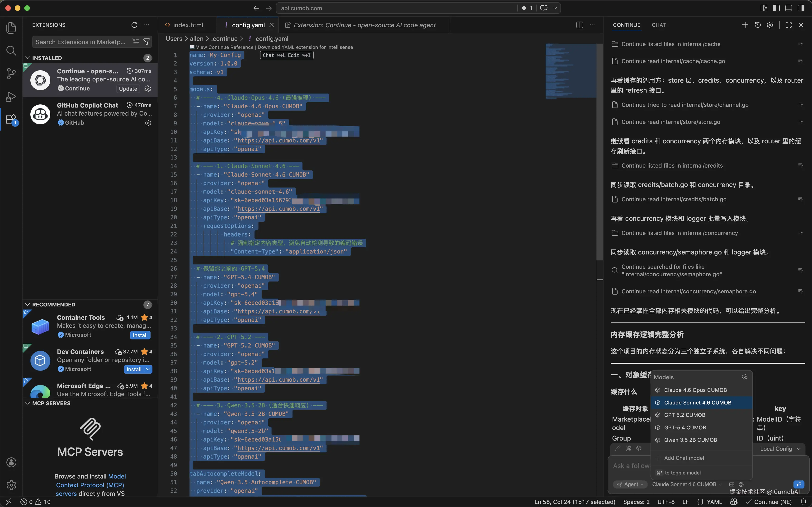Install the Container Tools extension
The height and width of the screenshot is (507, 812).
[140, 335]
